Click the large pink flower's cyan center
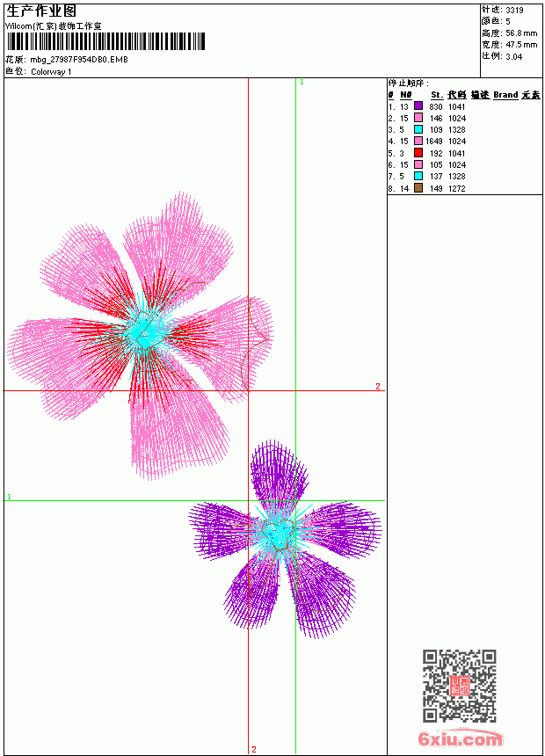The image size is (545, 756). pos(143,331)
